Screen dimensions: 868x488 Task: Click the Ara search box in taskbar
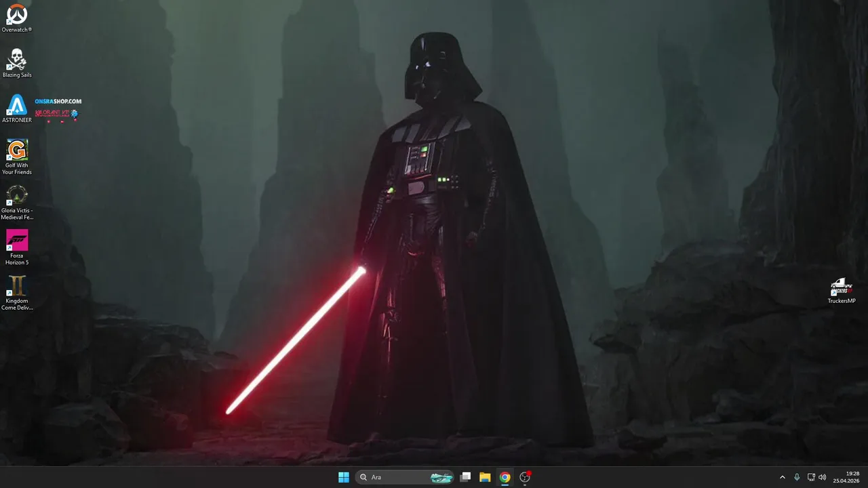(x=405, y=477)
